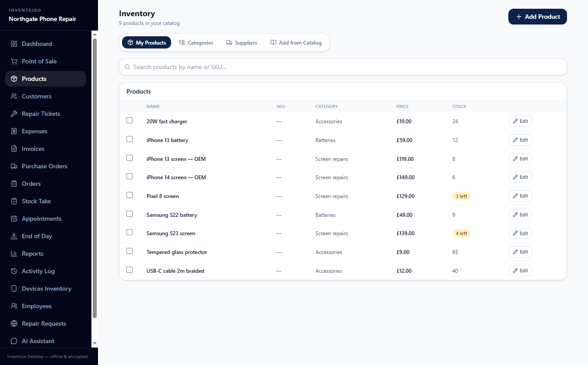Image resolution: width=588 pixels, height=365 pixels.
Task: Open the Dashboard grid icon
Action: [x=14, y=44]
